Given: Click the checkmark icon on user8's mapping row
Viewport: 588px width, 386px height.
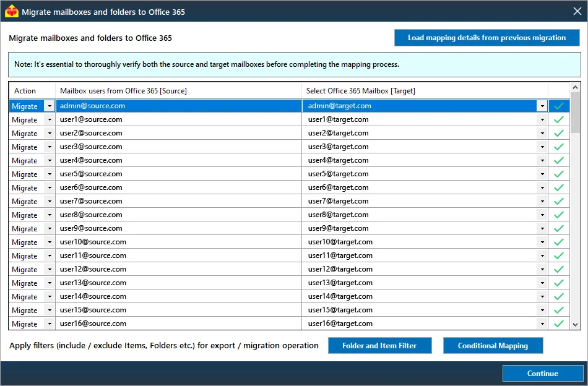Looking at the screenshot, I should click(558, 215).
